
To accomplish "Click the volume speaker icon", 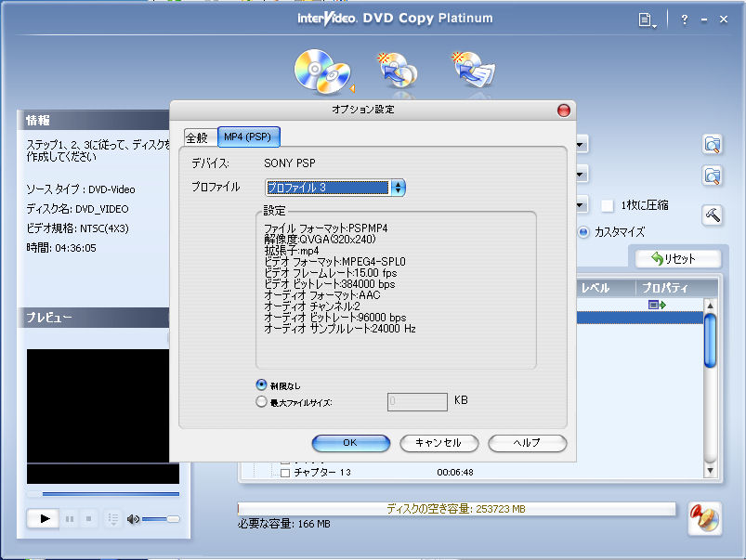I will [x=134, y=518].
